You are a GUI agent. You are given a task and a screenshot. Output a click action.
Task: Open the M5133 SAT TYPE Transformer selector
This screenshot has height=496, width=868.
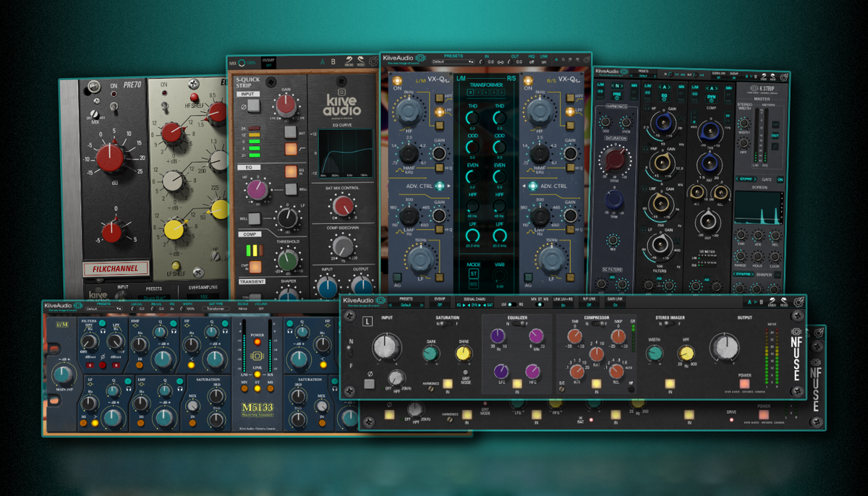click(216, 309)
